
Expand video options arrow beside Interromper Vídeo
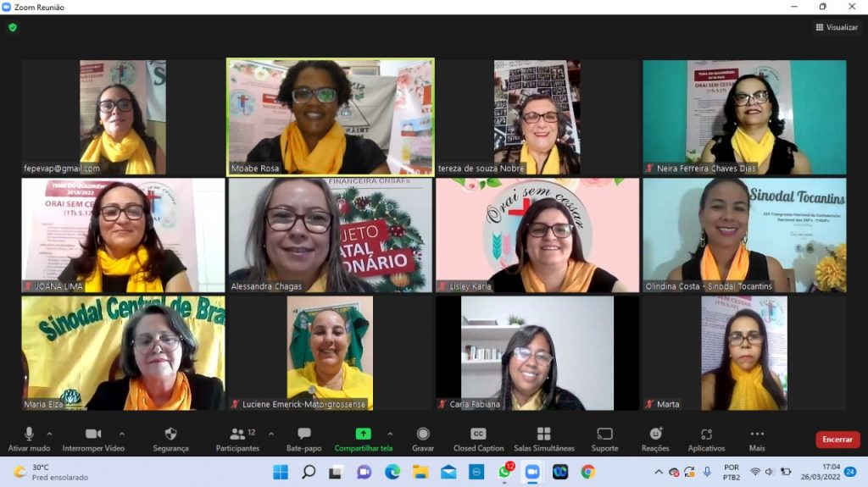pyautogui.click(x=121, y=434)
